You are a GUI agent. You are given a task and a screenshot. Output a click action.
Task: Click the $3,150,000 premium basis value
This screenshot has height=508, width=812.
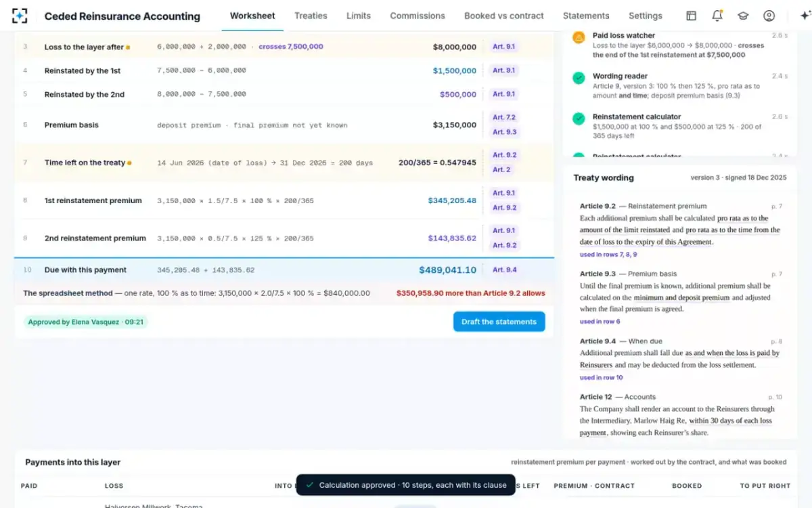click(455, 125)
